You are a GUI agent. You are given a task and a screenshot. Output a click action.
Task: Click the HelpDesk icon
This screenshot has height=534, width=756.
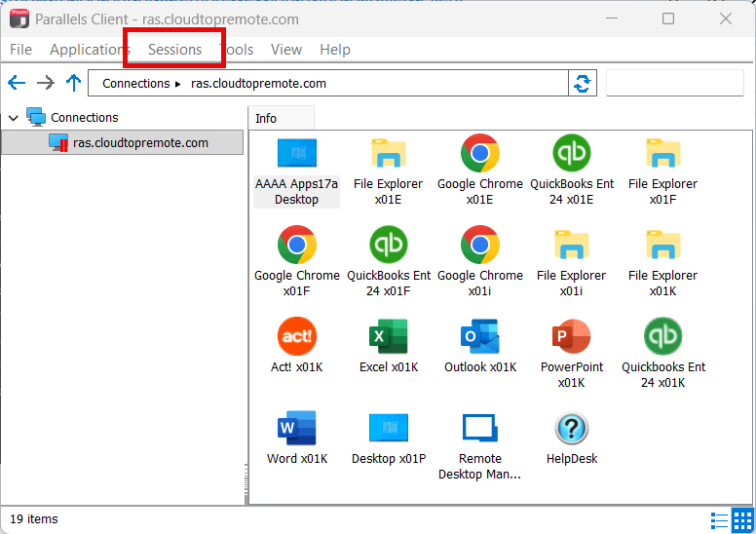click(571, 429)
